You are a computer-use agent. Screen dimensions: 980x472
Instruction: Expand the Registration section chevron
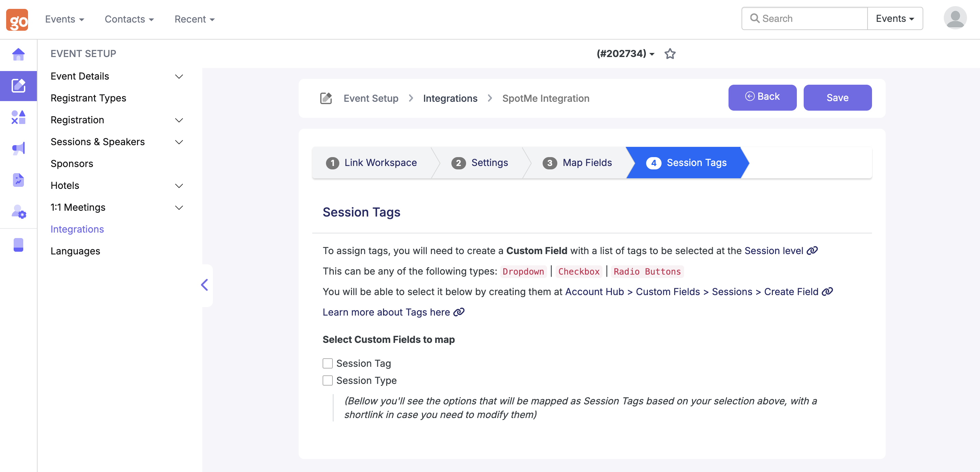tap(179, 120)
